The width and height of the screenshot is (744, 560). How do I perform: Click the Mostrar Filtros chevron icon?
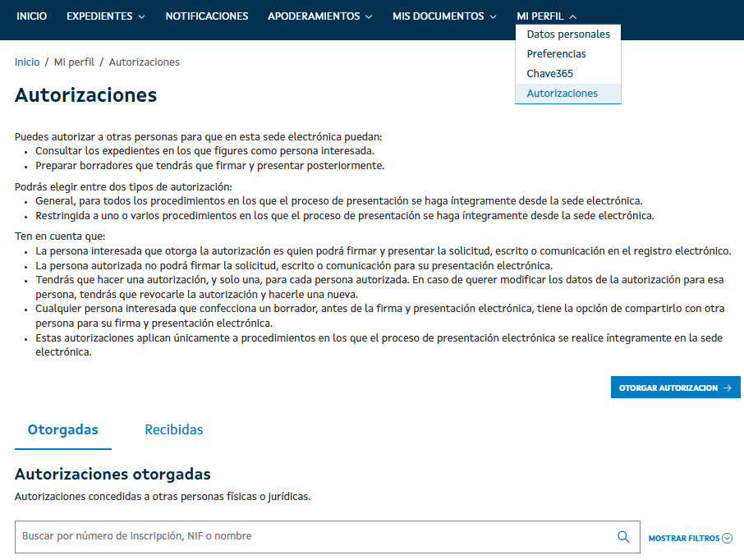pyautogui.click(x=727, y=539)
